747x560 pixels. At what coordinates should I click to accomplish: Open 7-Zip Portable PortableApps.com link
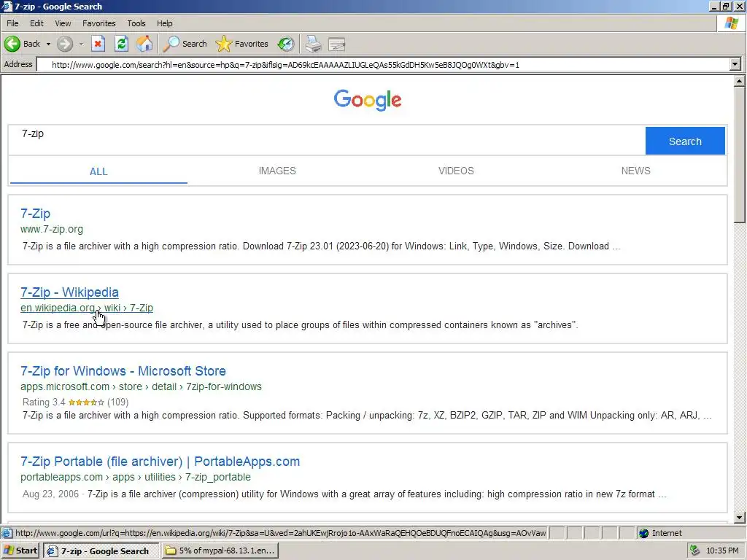[x=160, y=461]
